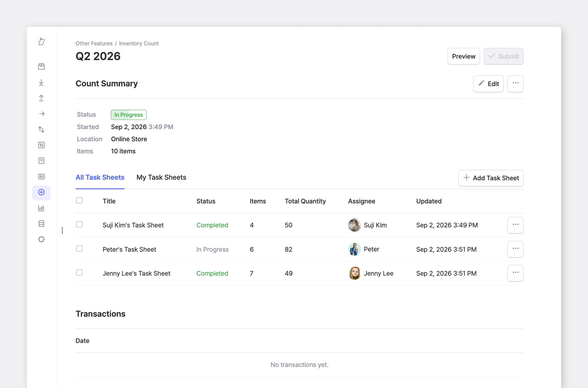The height and width of the screenshot is (388, 588).
Task: Click Completed status in Jenny Lee's row
Action: click(212, 274)
